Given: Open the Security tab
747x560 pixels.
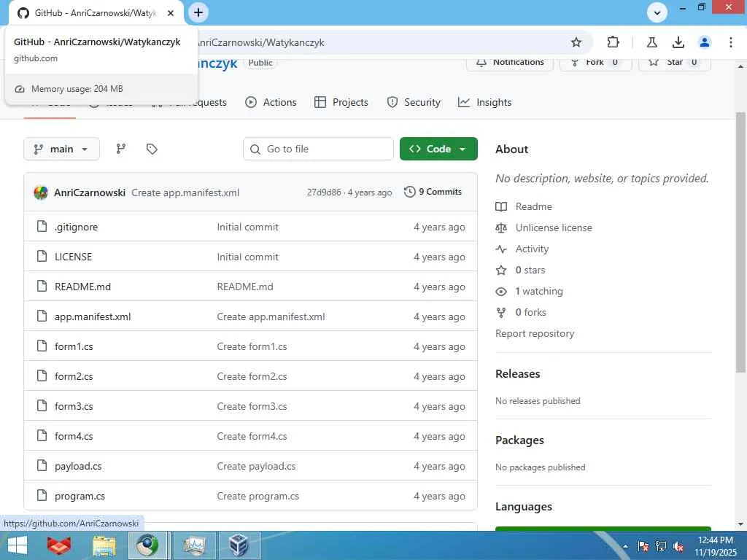Looking at the screenshot, I should point(414,102).
